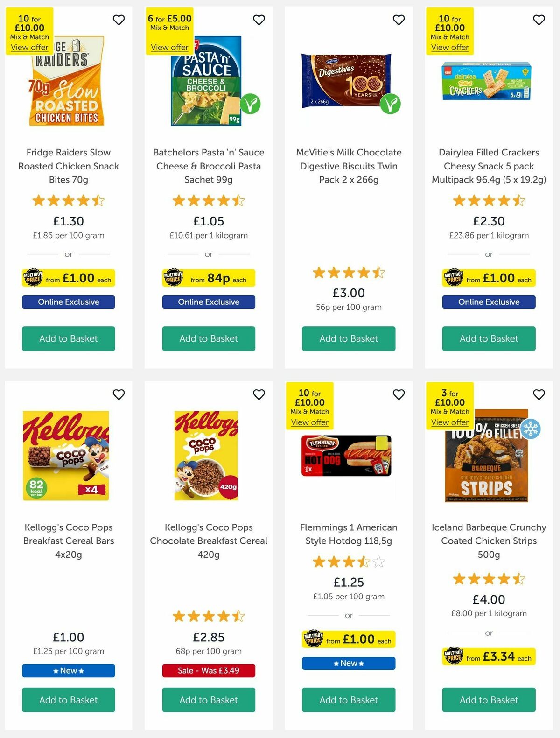This screenshot has width=560, height=738.
Task: Favourite the Fridge Raiders Chicken Snack Bites
Action: [x=119, y=20]
